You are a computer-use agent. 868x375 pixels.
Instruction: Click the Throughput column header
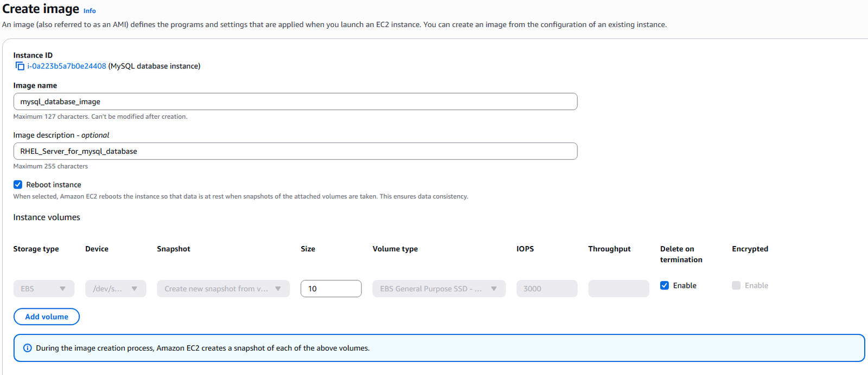click(x=609, y=249)
